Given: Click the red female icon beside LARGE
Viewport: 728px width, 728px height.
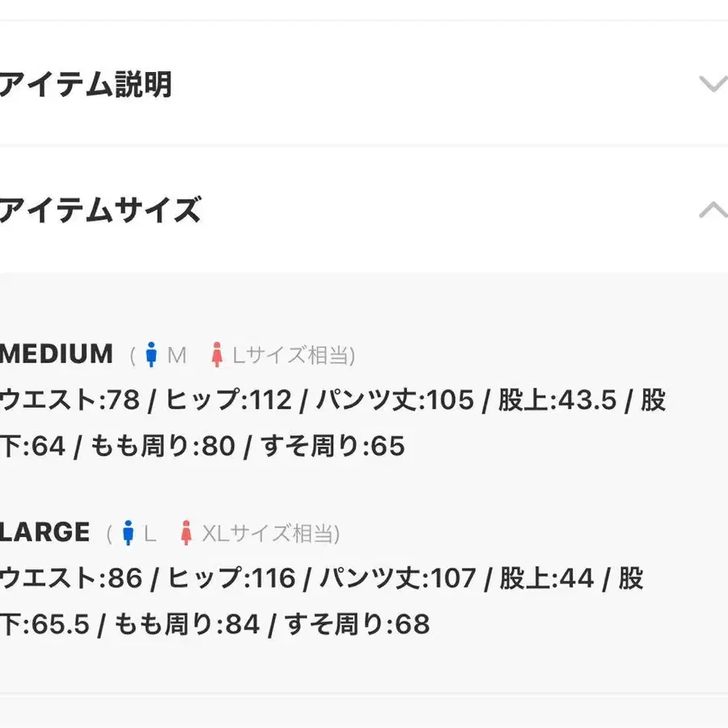Looking at the screenshot, I should 186,532.
